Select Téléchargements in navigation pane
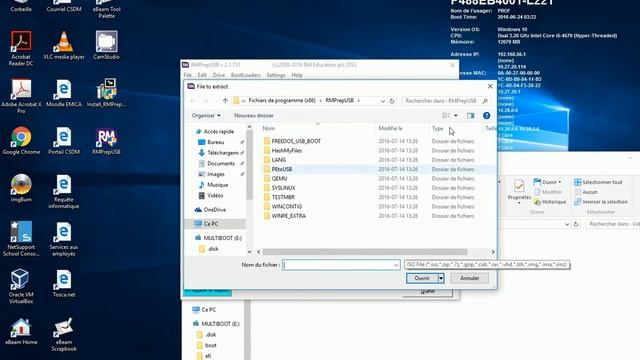640x360 pixels. [222, 153]
